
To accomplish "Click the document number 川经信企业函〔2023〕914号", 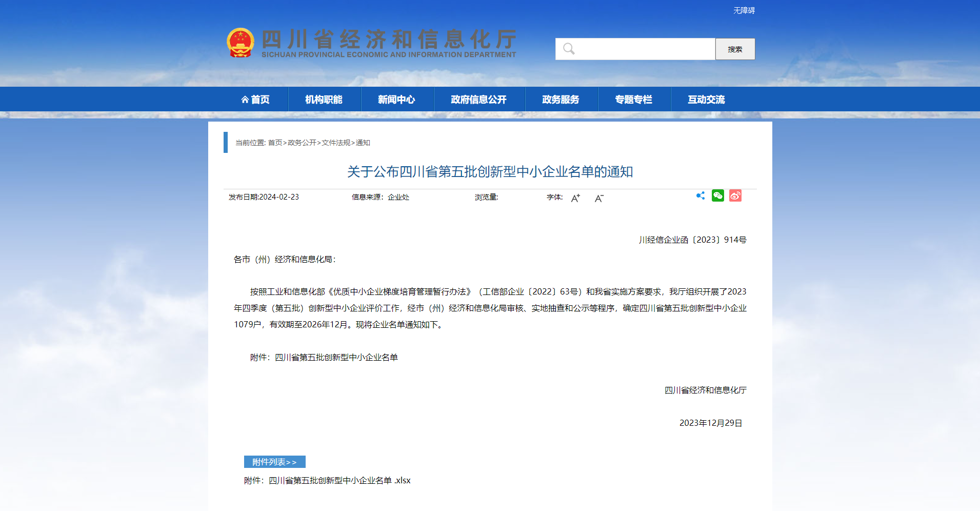I will point(693,240).
